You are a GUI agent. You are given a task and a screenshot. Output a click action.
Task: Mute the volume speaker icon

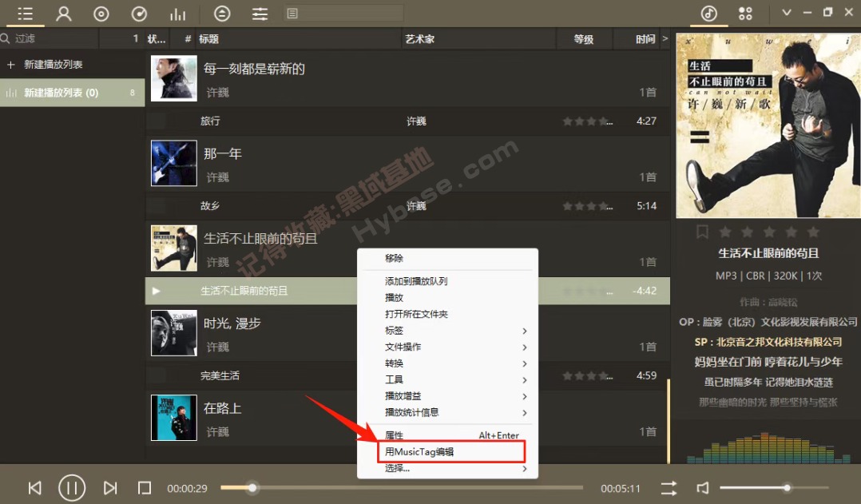pyautogui.click(x=703, y=487)
